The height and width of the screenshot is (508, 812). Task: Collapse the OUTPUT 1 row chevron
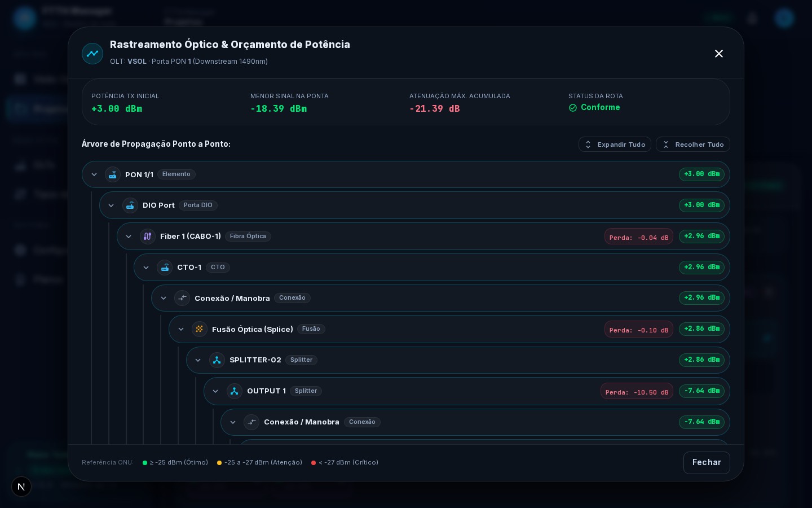pos(215,391)
